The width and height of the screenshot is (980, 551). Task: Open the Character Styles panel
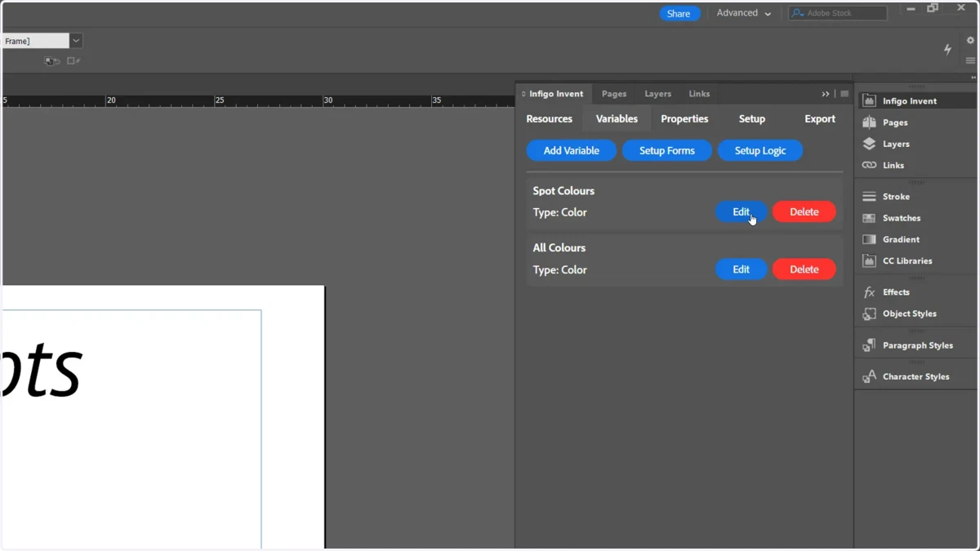915,376
